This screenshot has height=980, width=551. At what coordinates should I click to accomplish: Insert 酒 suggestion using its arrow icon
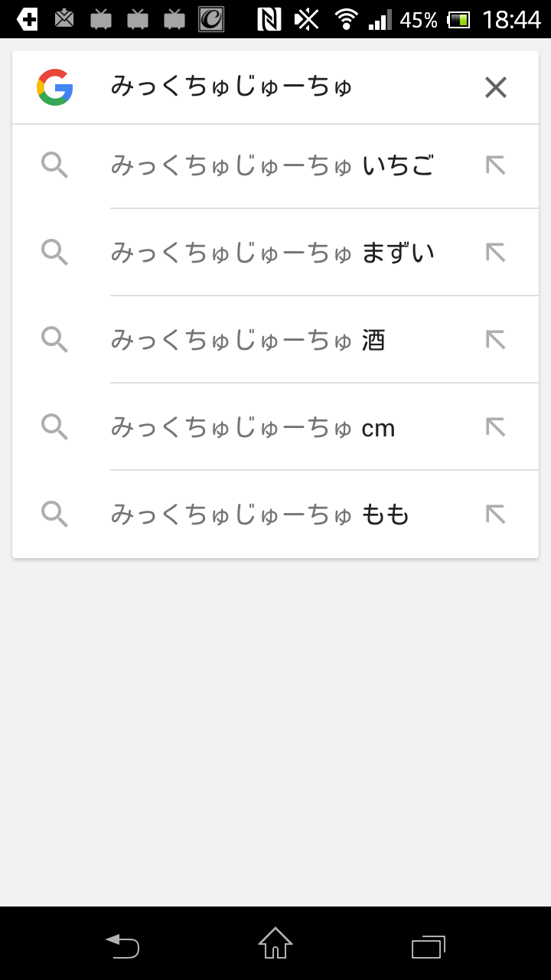point(496,340)
